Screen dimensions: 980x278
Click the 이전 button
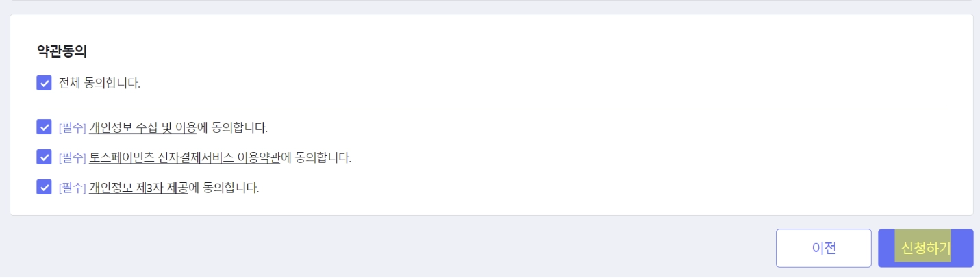(x=823, y=248)
